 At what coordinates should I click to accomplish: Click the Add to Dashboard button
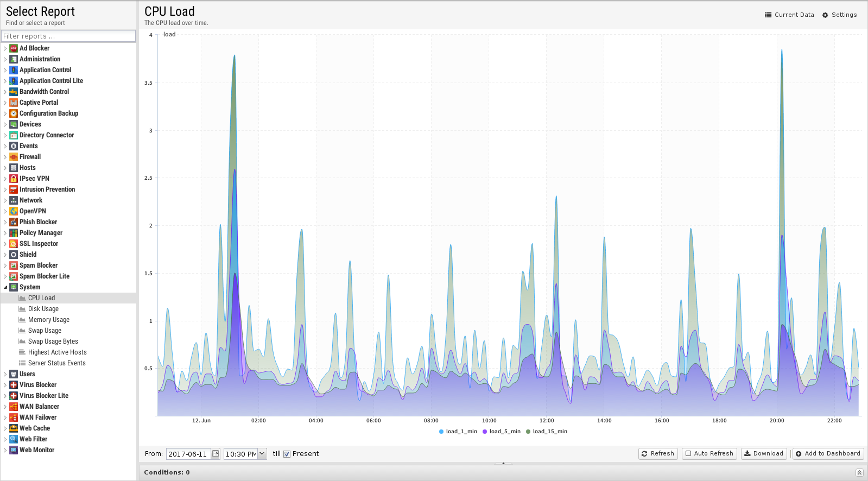(x=827, y=453)
